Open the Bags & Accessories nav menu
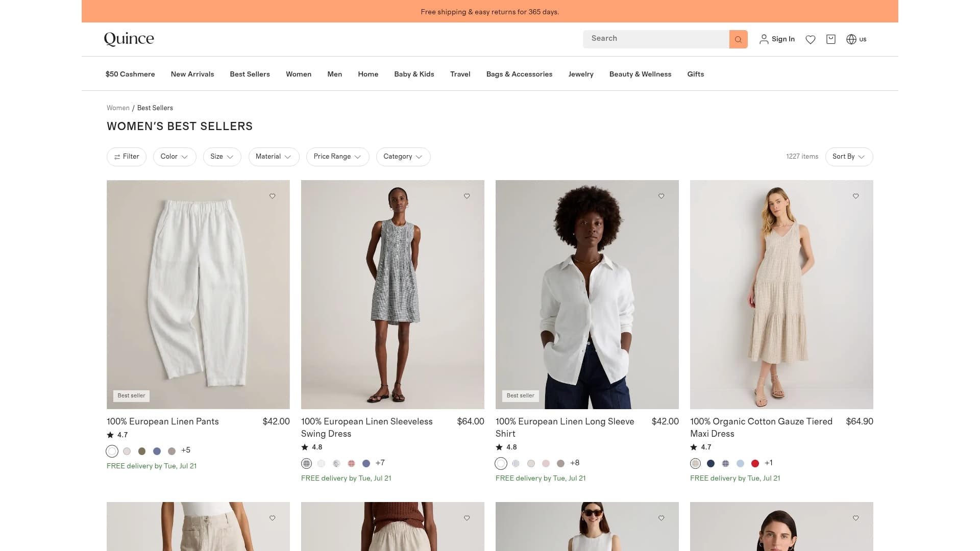The image size is (980, 551). click(519, 74)
